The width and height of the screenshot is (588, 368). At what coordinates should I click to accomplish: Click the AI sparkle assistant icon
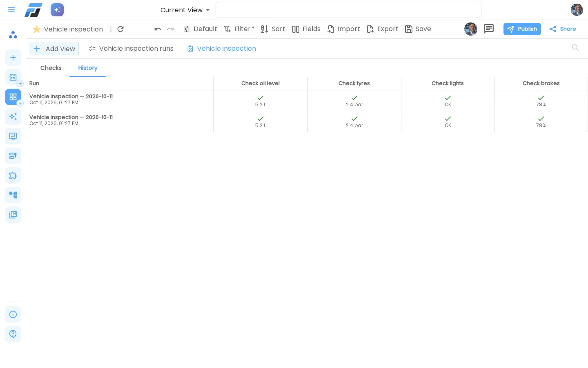[x=57, y=10]
